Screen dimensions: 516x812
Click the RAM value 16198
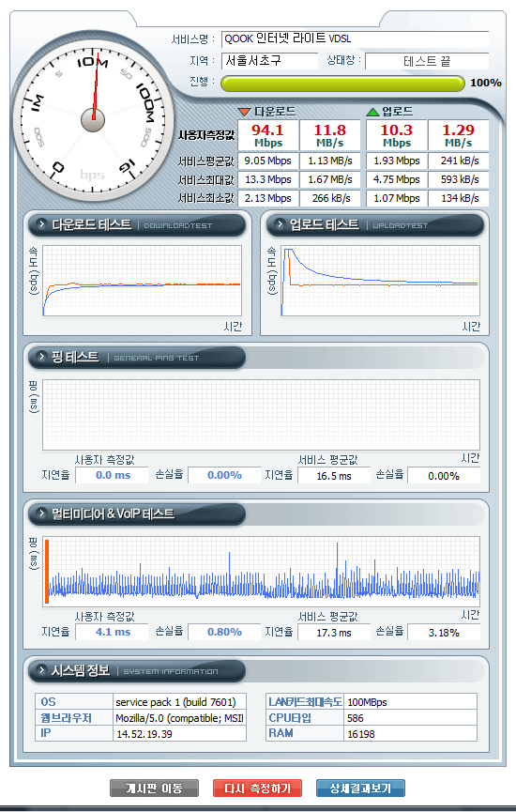pyautogui.click(x=410, y=733)
